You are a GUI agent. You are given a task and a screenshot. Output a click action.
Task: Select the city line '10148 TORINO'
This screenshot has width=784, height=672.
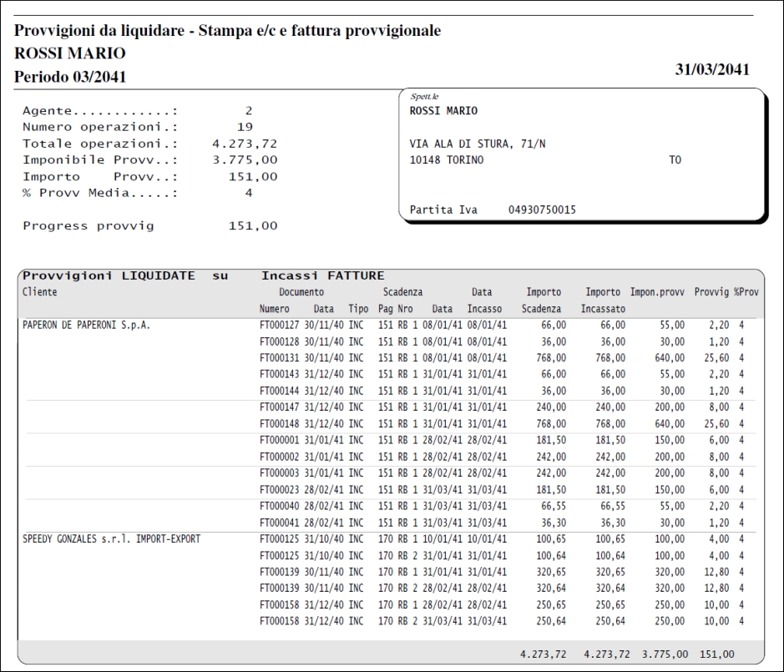pyautogui.click(x=447, y=160)
